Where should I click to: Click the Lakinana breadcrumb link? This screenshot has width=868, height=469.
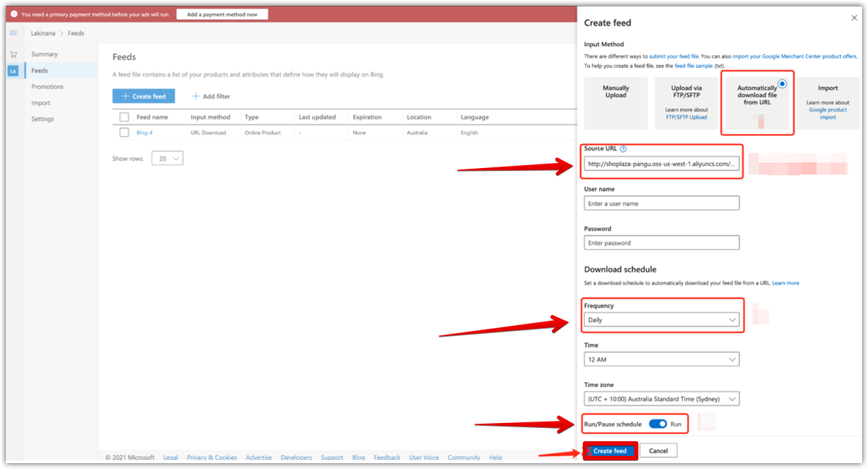(x=42, y=33)
